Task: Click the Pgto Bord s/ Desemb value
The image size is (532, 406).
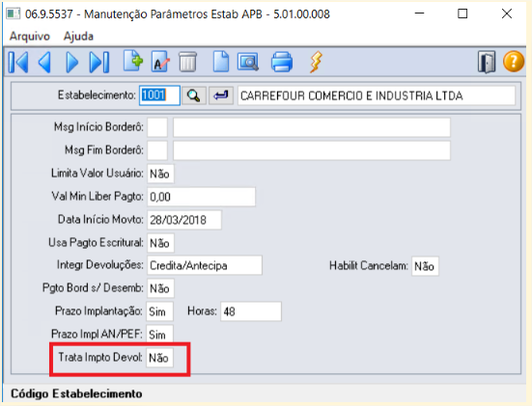Action: (x=160, y=288)
